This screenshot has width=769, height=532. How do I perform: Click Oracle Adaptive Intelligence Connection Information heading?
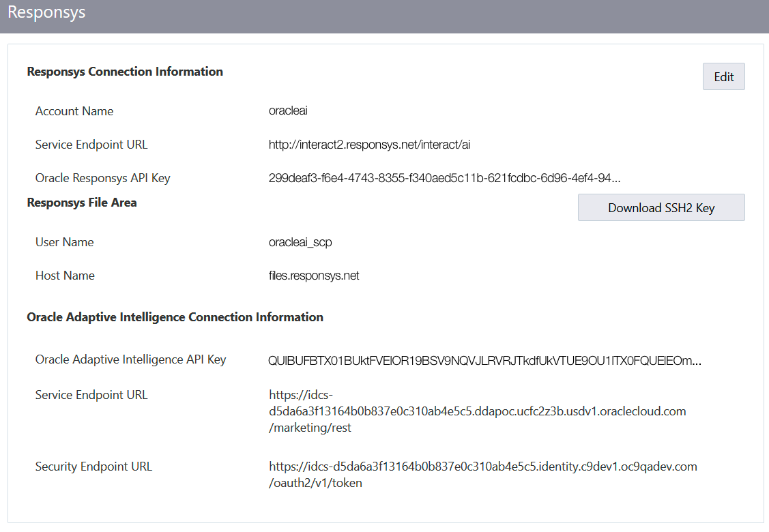pyautogui.click(x=174, y=317)
